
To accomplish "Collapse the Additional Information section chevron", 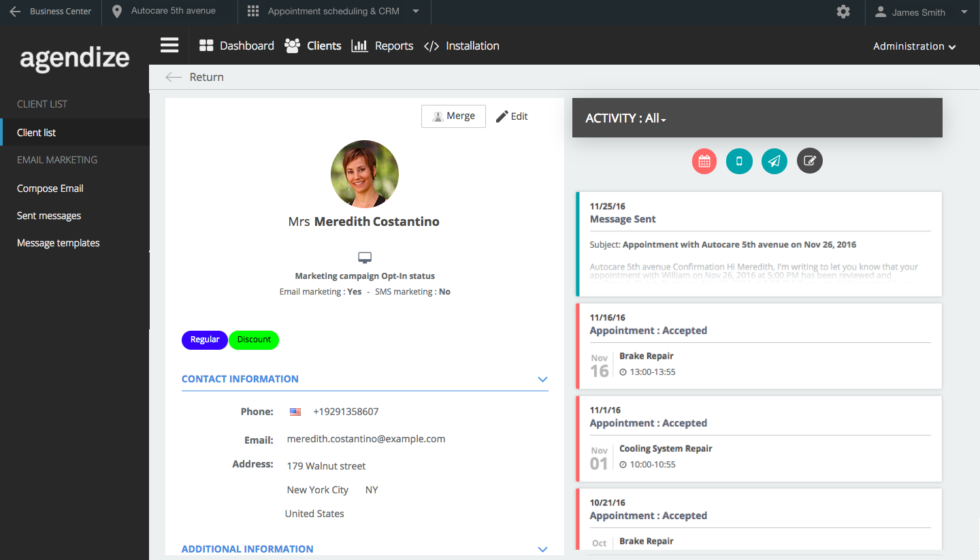I will click(542, 549).
